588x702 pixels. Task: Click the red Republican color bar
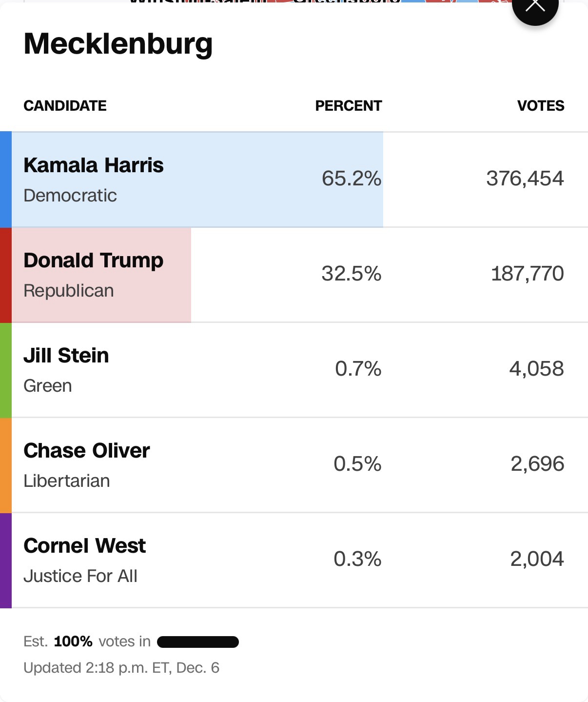(5, 275)
